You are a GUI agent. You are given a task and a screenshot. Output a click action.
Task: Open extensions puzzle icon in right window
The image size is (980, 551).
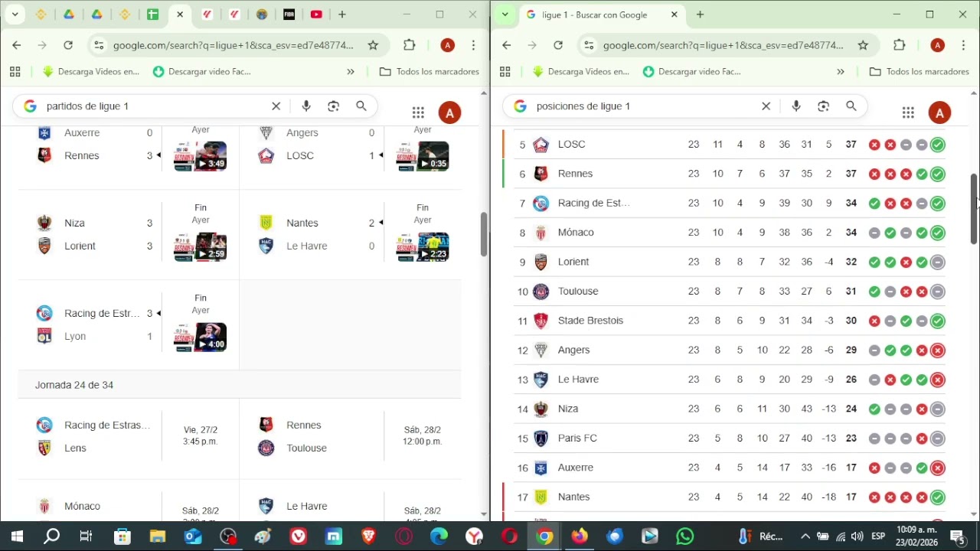click(x=900, y=45)
